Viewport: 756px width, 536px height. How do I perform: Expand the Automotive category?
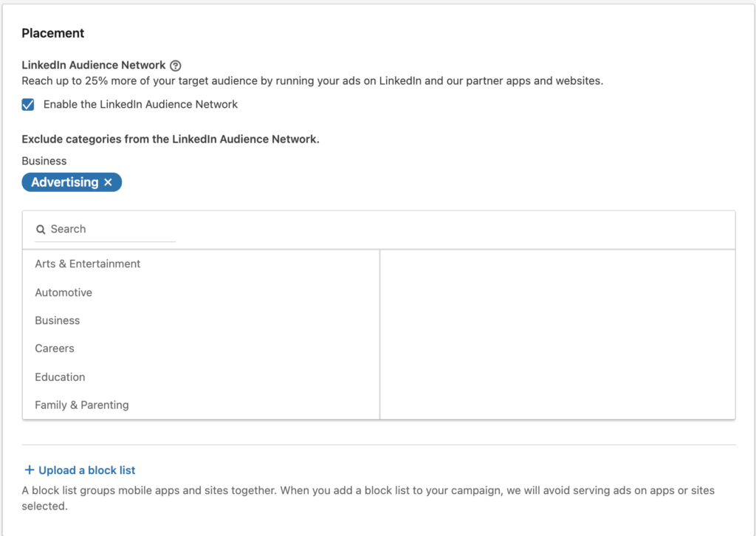click(x=201, y=292)
